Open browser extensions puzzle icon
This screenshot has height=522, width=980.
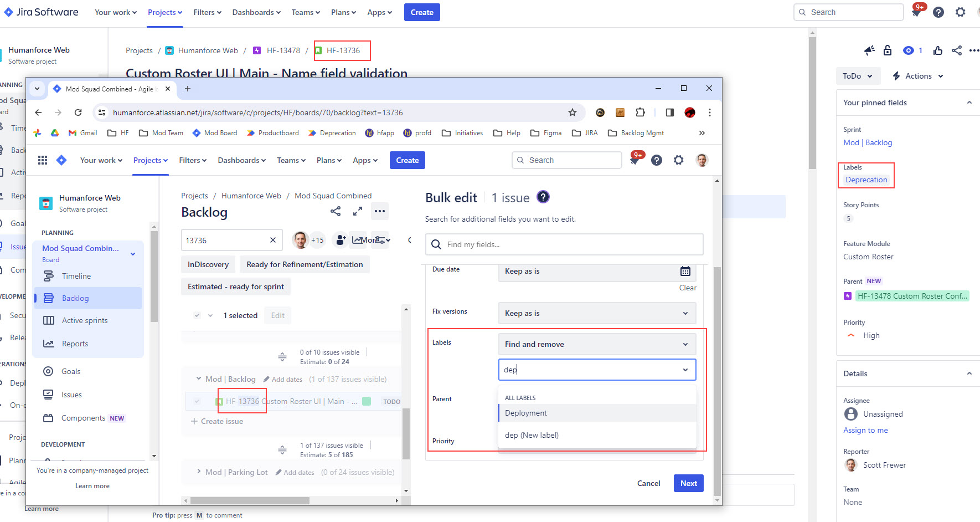coord(641,112)
